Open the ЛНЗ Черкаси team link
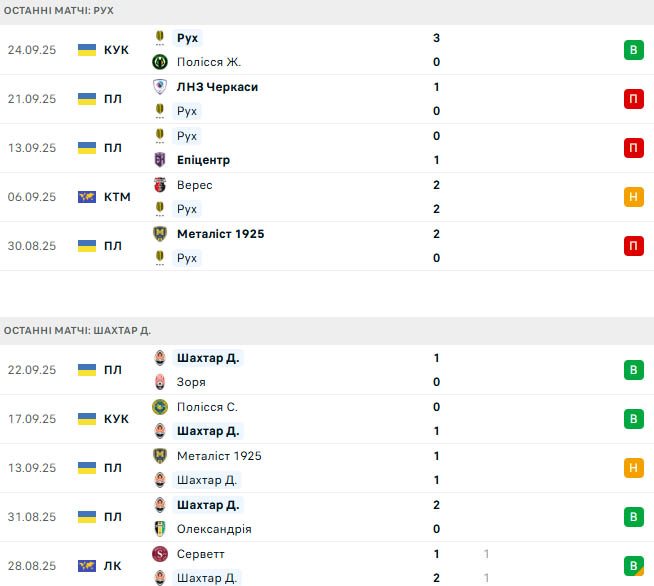 click(x=216, y=87)
